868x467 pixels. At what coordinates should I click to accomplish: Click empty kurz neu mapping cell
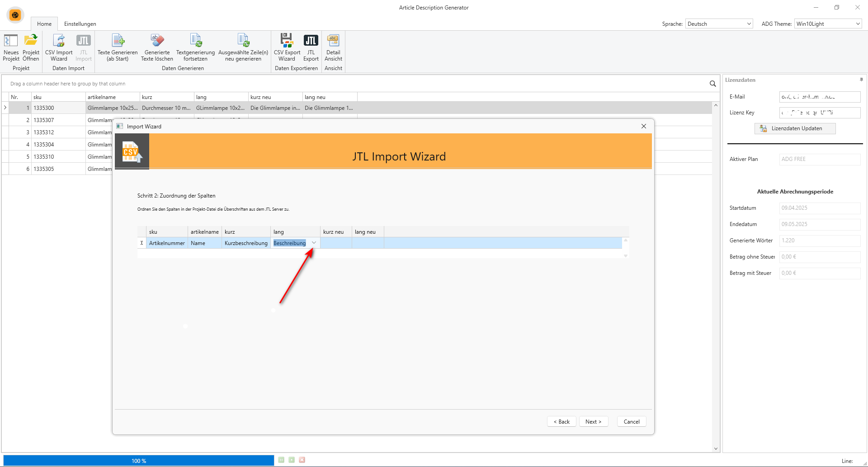(336, 243)
